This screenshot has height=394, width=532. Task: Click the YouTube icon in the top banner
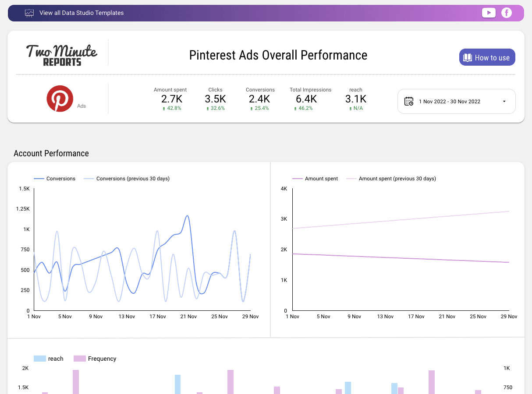point(489,13)
